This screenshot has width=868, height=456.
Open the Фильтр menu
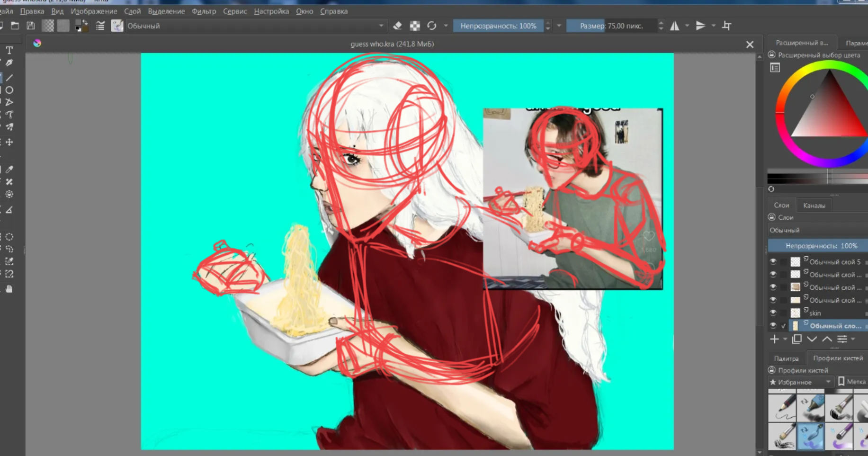204,11
